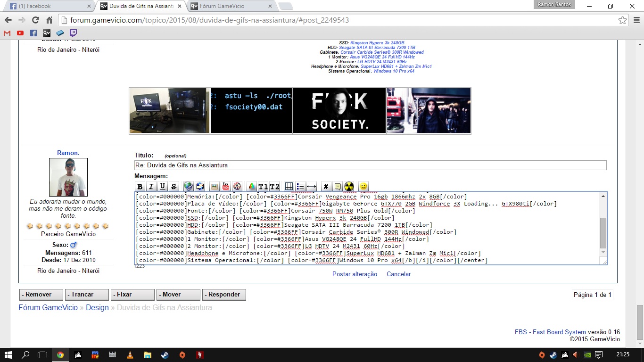Insert code hash (#) icon
644x362 pixels.
pos(326,186)
